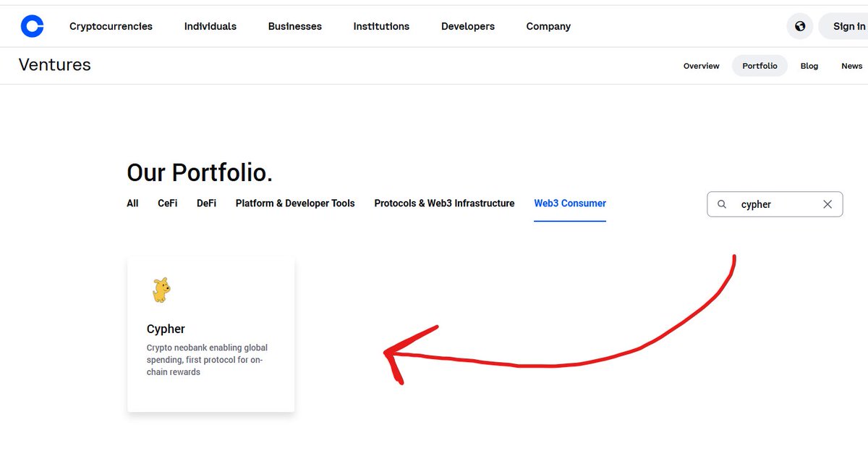Open the Ventures News link
The width and height of the screenshot is (868, 454).
(x=852, y=66)
